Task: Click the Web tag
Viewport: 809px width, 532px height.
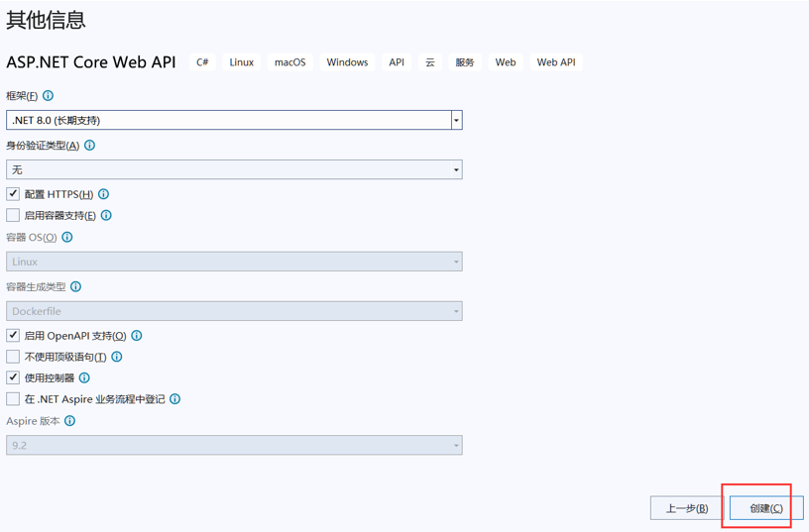Action: click(x=505, y=61)
